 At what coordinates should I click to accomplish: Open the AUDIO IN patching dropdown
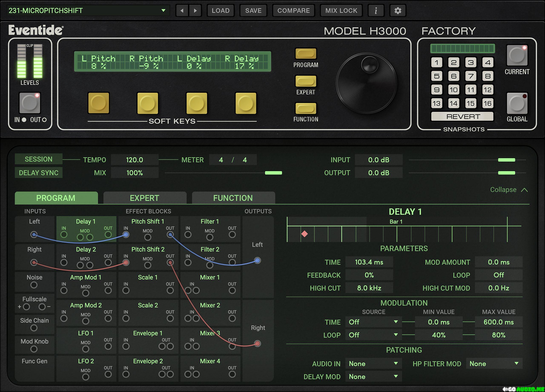pos(373,364)
